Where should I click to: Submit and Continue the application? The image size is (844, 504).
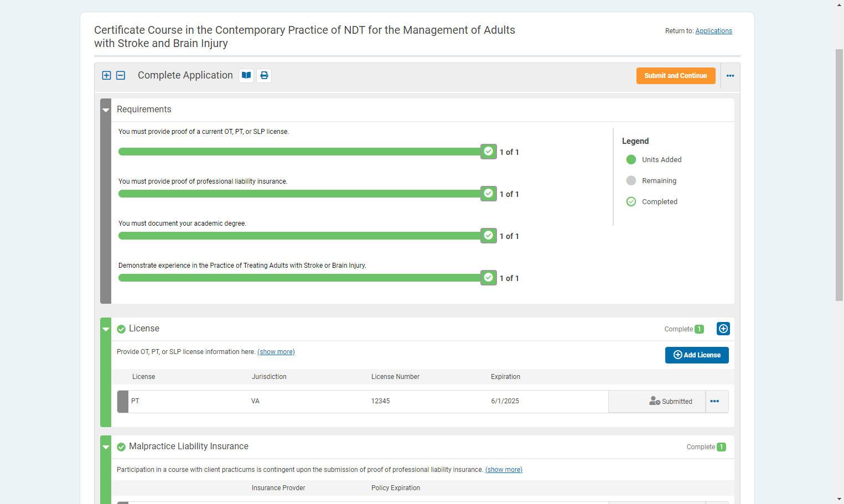676,76
